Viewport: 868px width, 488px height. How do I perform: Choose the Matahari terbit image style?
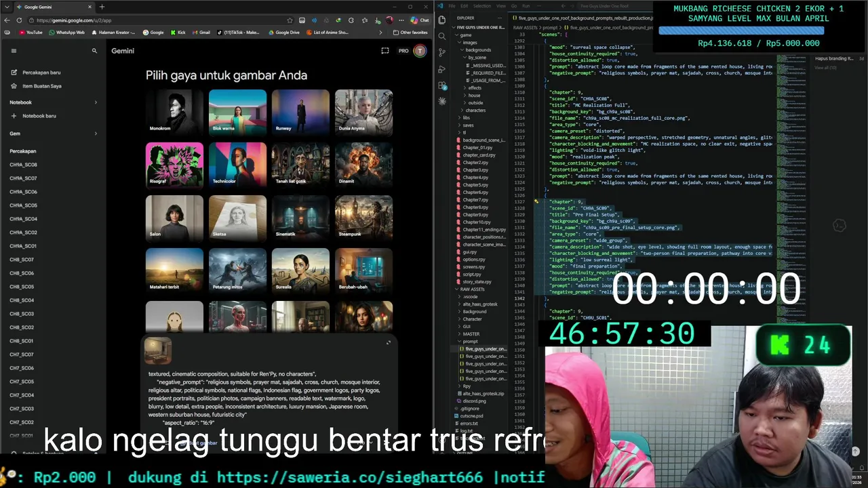click(174, 270)
